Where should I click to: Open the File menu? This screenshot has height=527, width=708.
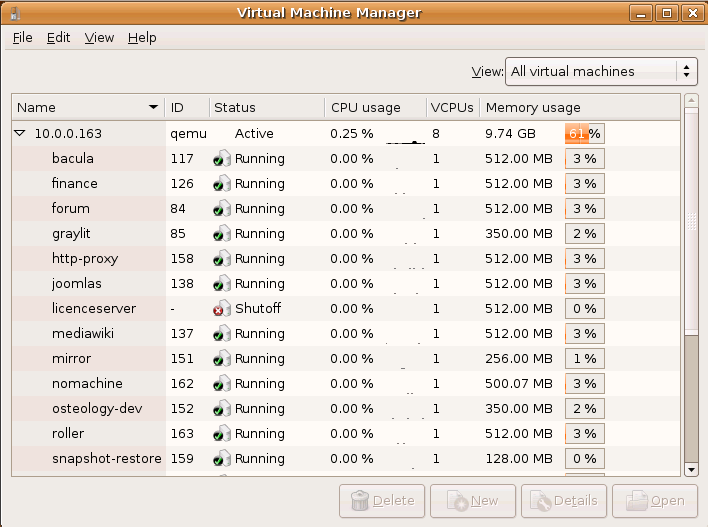pos(22,37)
